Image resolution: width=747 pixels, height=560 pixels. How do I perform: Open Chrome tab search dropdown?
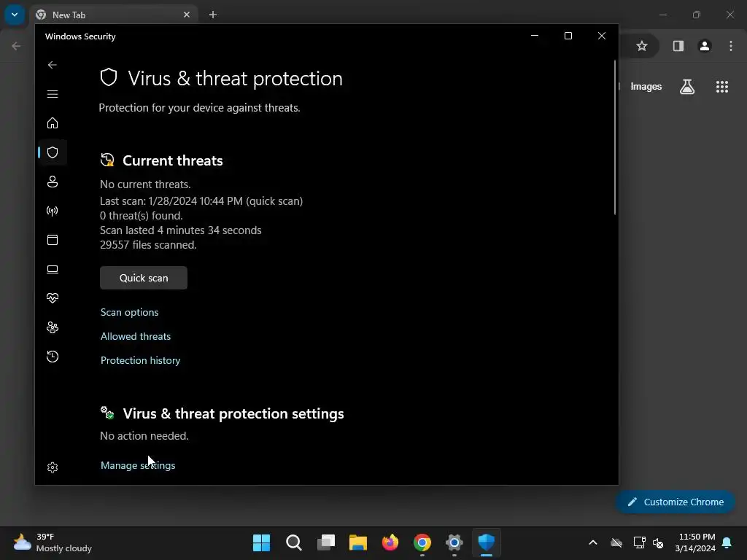15,15
